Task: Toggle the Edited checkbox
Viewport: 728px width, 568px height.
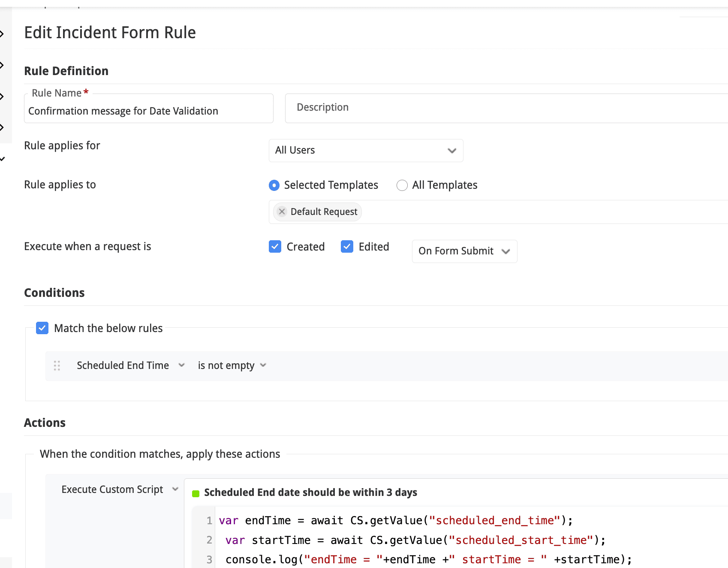Action: (347, 247)
